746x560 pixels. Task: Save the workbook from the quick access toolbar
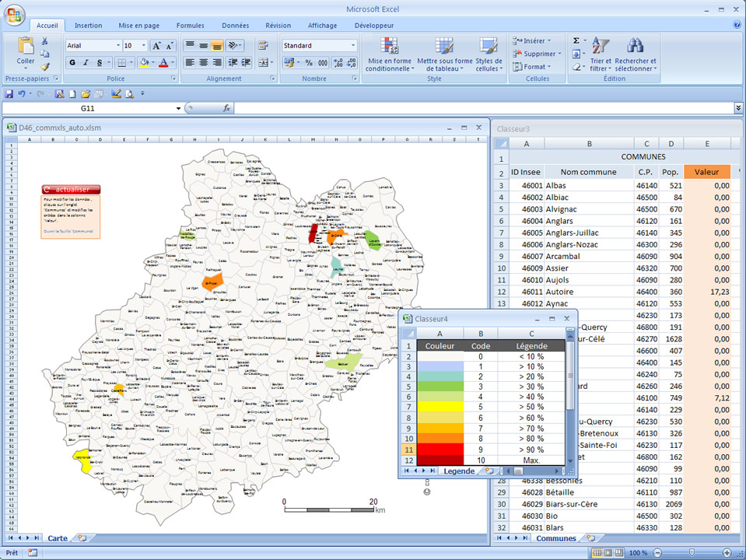pos(9,94)
